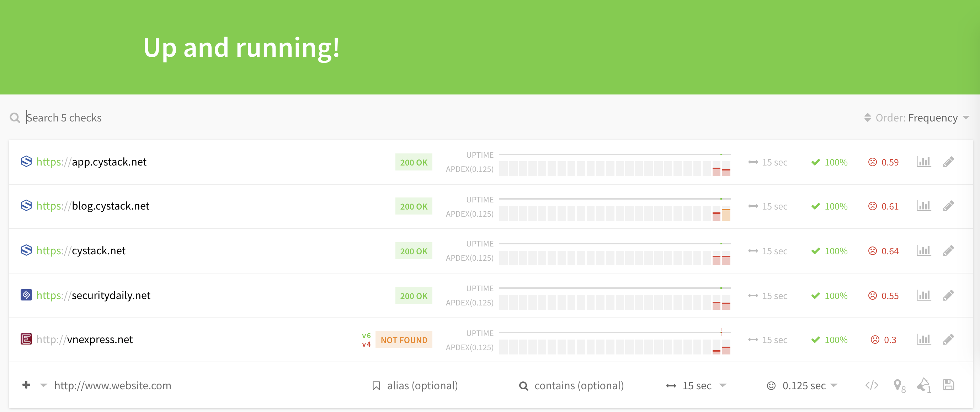Click 200 OK badge for securitydaily.net
The height and width of the screenshot is (412, 980).
click(414, 296)
